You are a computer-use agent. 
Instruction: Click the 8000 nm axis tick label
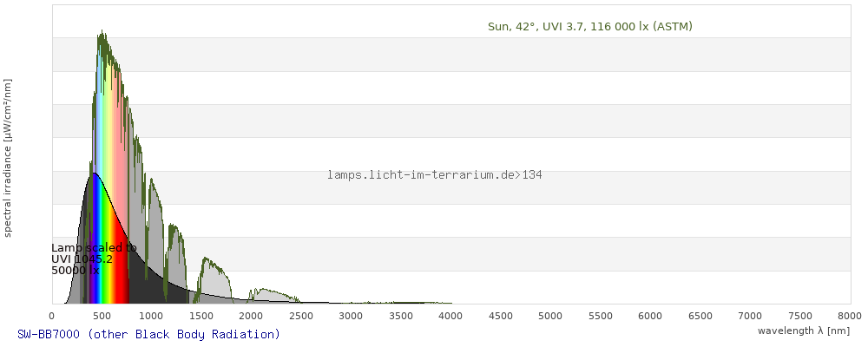[850, 316]
